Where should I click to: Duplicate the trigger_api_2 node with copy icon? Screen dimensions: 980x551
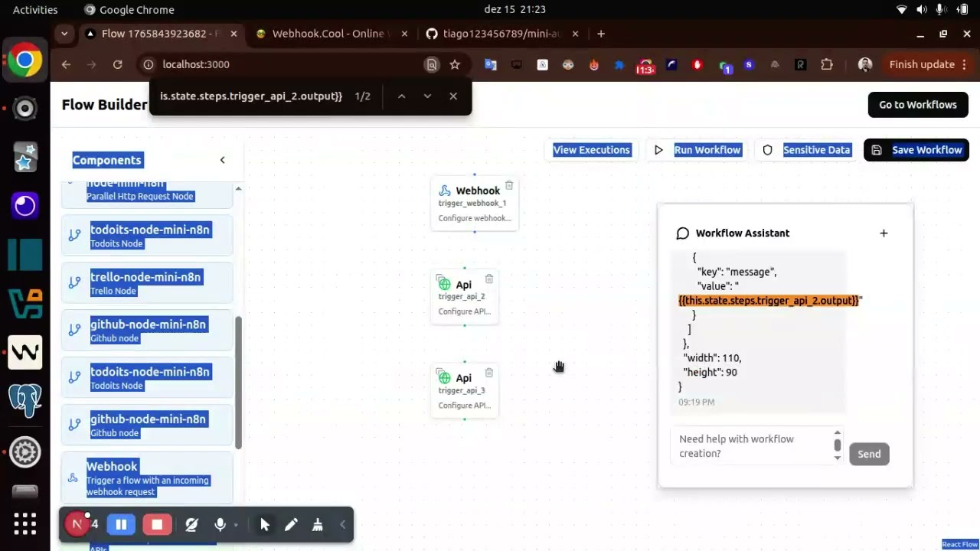point(440,279)
